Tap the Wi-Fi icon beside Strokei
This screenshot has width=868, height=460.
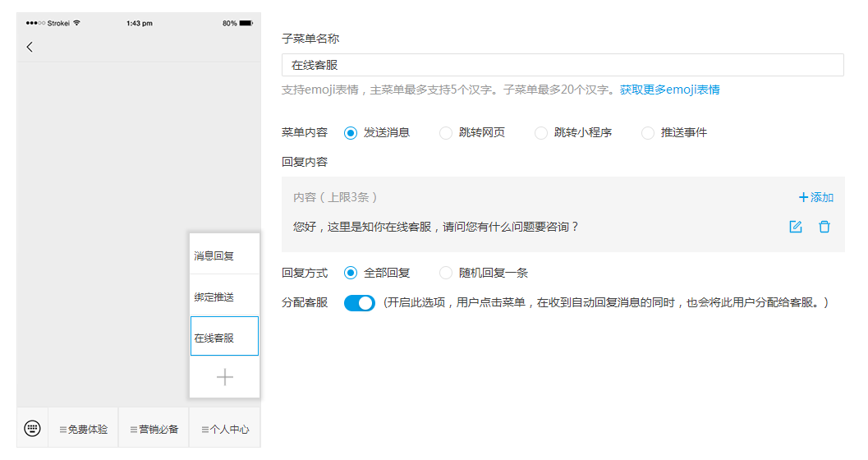click(77, 23)
